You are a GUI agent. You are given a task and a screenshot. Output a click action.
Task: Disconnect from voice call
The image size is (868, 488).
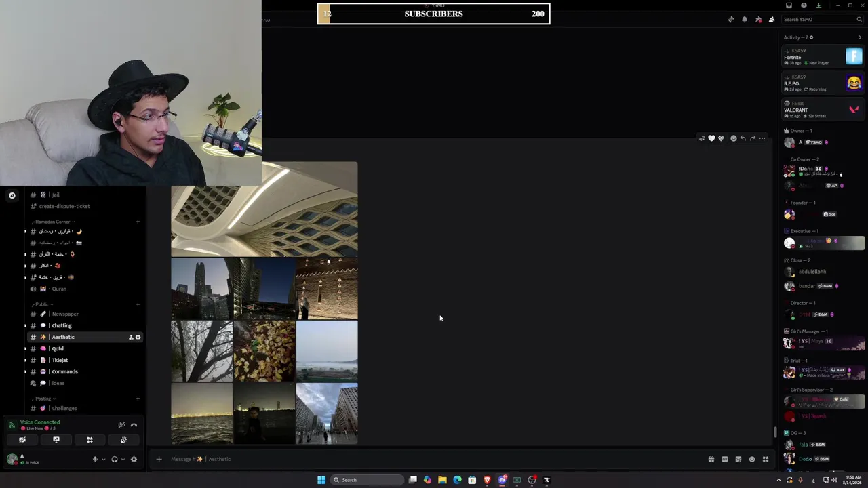134,425
